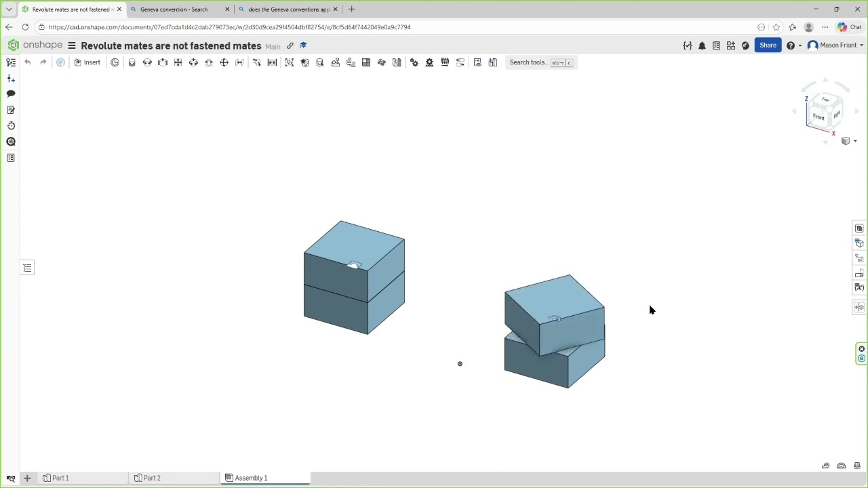
Task: Click the mass properties scale icon
Action: click(857, 466)
